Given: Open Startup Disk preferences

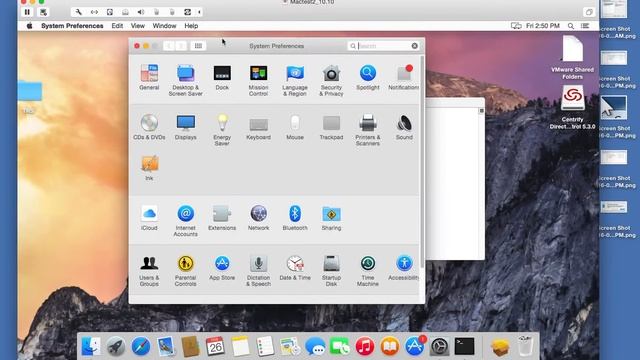Looking at the screenshot, I should pos(331,270).
